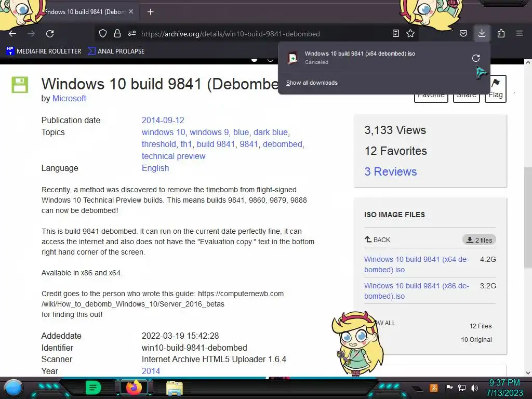Open File Explorer from taskbar
This screenshot has height=399, width=532.
tap(175, 388)
